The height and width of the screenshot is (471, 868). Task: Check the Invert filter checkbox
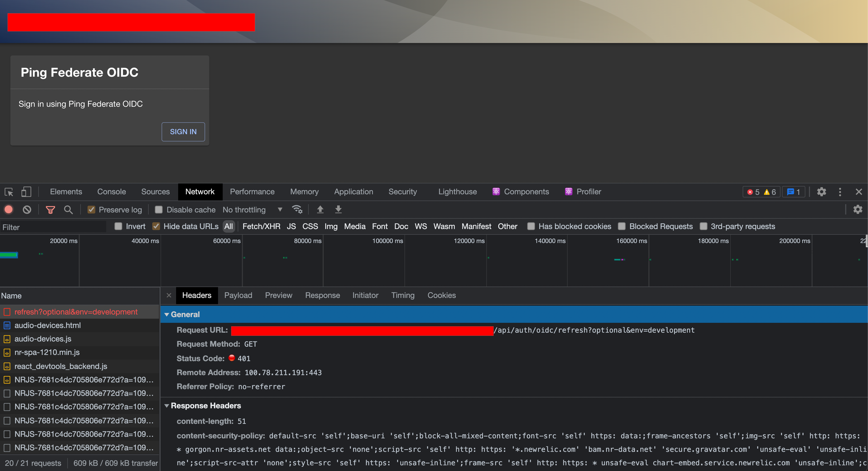(x=118, y=226)
